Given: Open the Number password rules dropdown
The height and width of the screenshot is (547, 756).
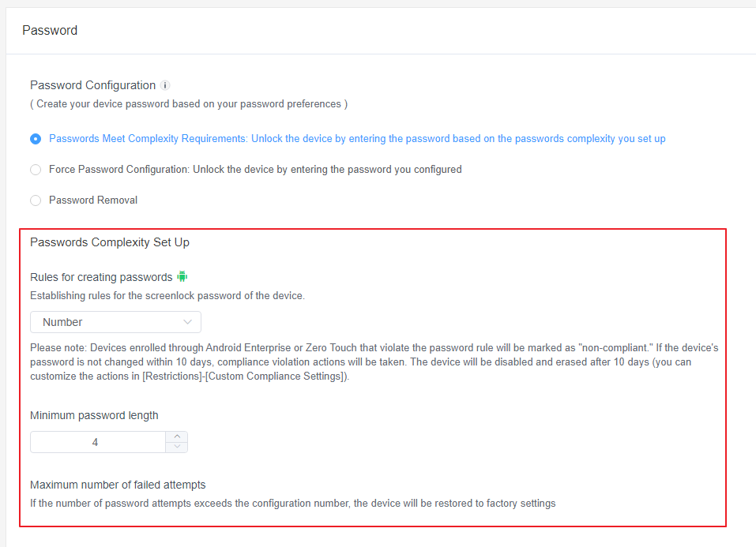Looking at the screenshot, I should point(115,322).
